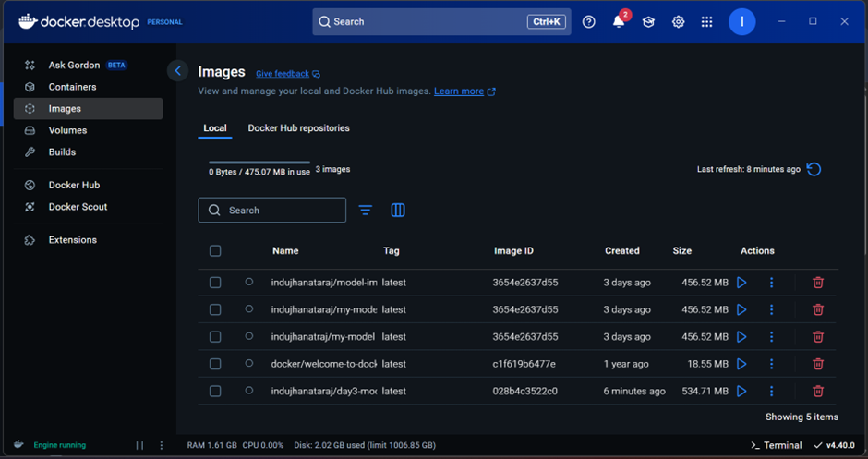Check the indujhanataraj/my-mode row checkbox

point(215,309)
